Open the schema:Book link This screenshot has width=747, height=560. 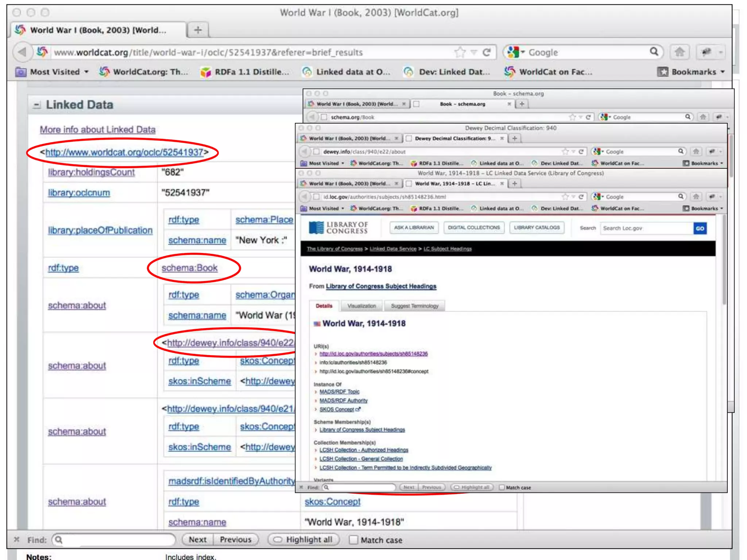click(x=189, y=268)
